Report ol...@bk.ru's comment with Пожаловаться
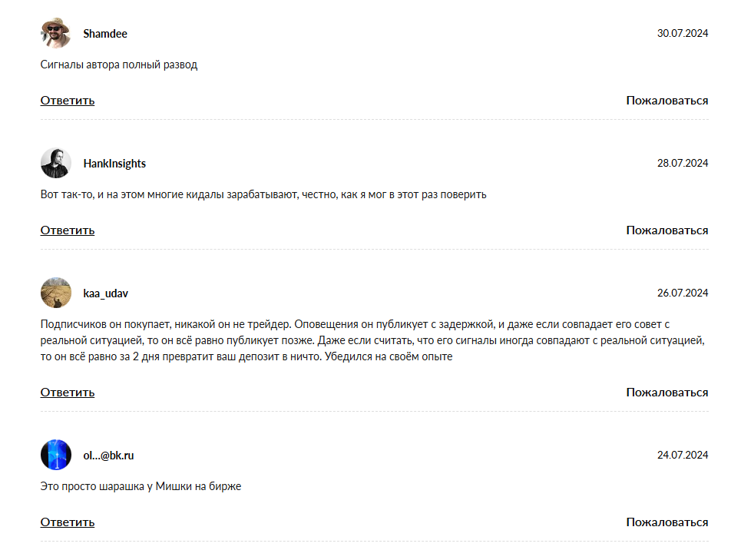Viewport: 741px width, 560px height. click(667, 522)
